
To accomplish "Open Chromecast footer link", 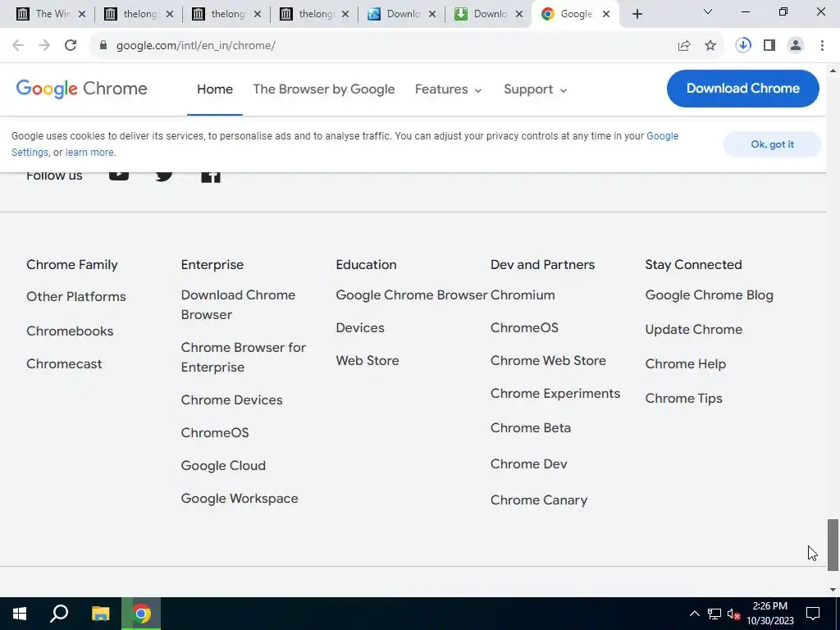I will (64, 364).
